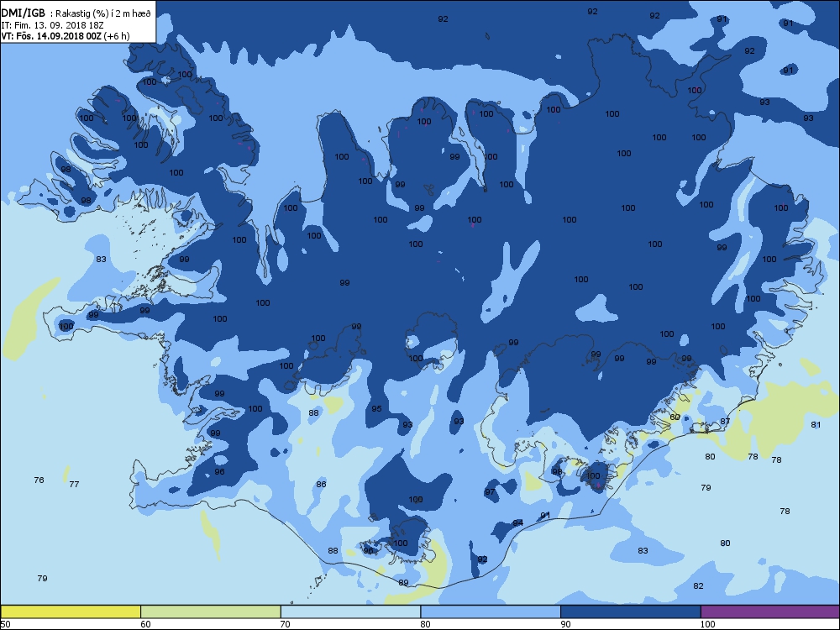Click the legend scale label '100'

(707, 624)
